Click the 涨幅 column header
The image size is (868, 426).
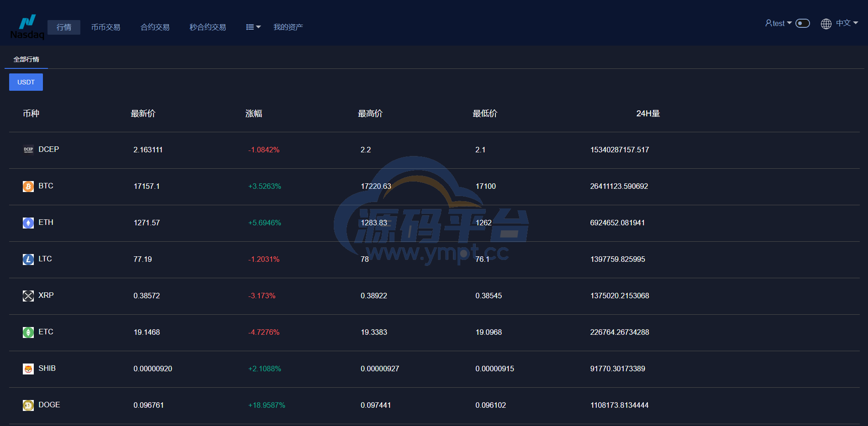[x=253, y=114]
